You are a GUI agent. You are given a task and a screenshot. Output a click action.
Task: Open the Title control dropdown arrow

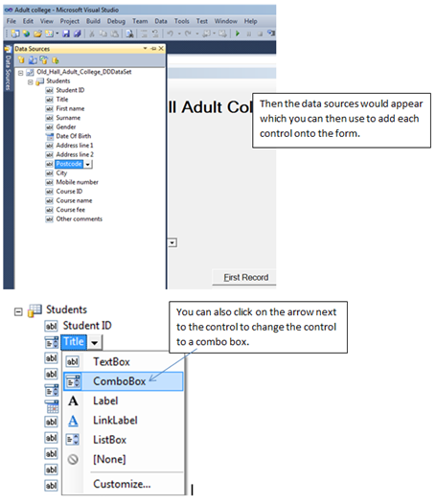tap(95, 343)
